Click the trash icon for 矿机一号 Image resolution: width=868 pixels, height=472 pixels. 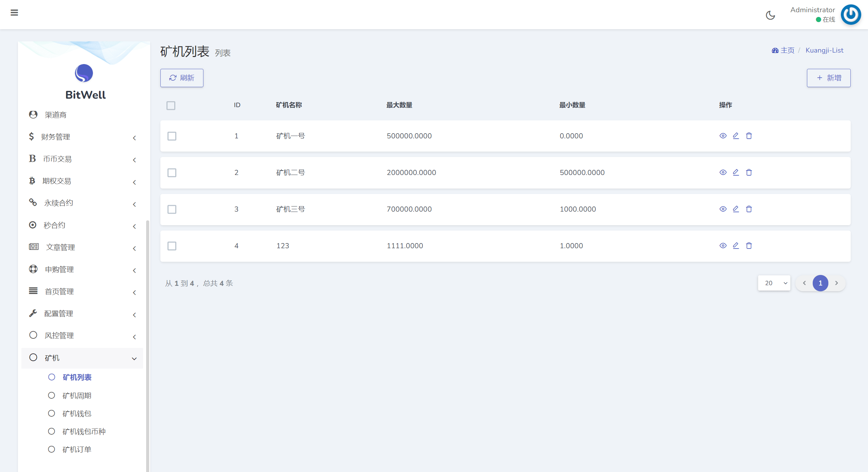(749, 136)
